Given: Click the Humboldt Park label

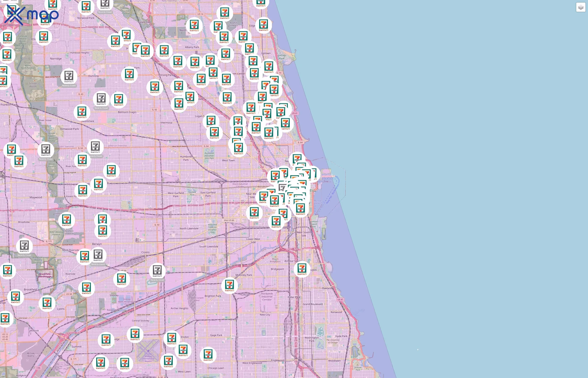Looking at the screenshot, I should click(x=186, y=158).
